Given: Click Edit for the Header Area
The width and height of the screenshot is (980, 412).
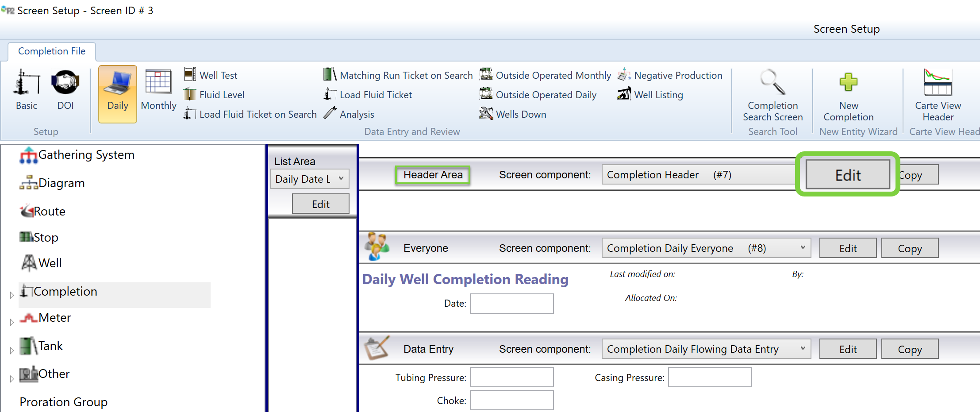Looking at the screenshot, I should tap(847, 175).
